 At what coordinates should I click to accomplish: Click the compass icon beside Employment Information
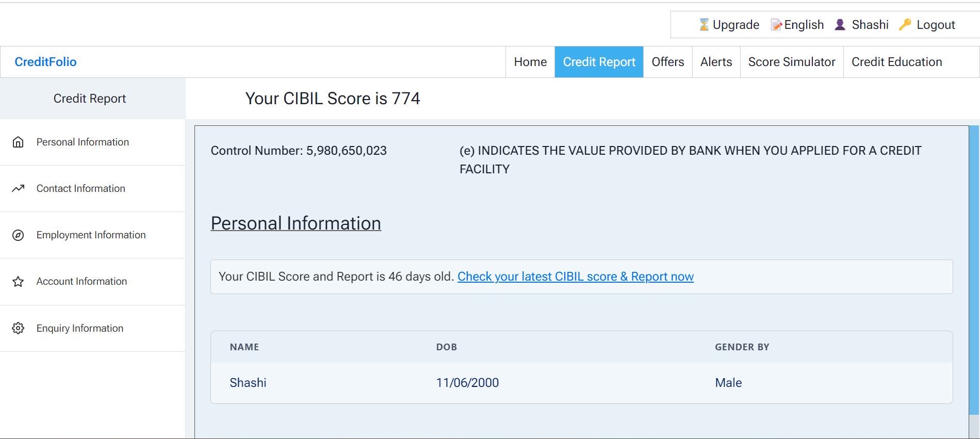coord(18,235)
